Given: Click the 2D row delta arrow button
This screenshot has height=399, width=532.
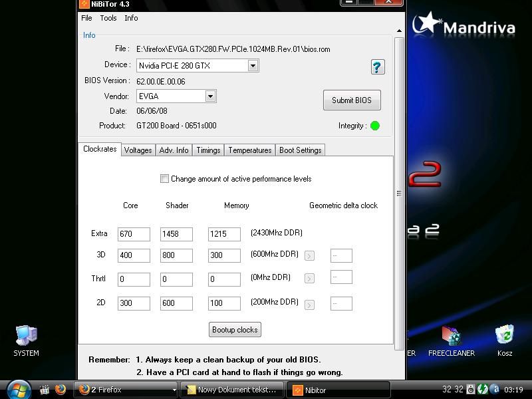Looking at the screenshot, I should pos(309,305).
